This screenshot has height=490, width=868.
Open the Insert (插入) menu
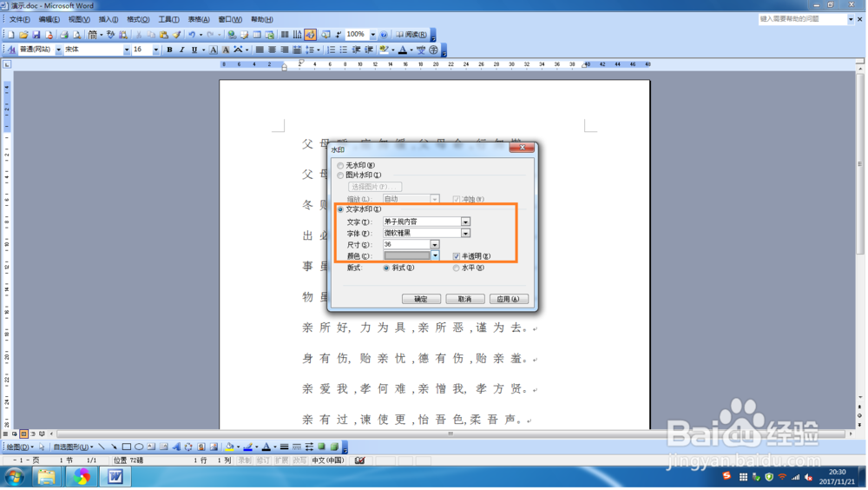[x=108, y=19]
